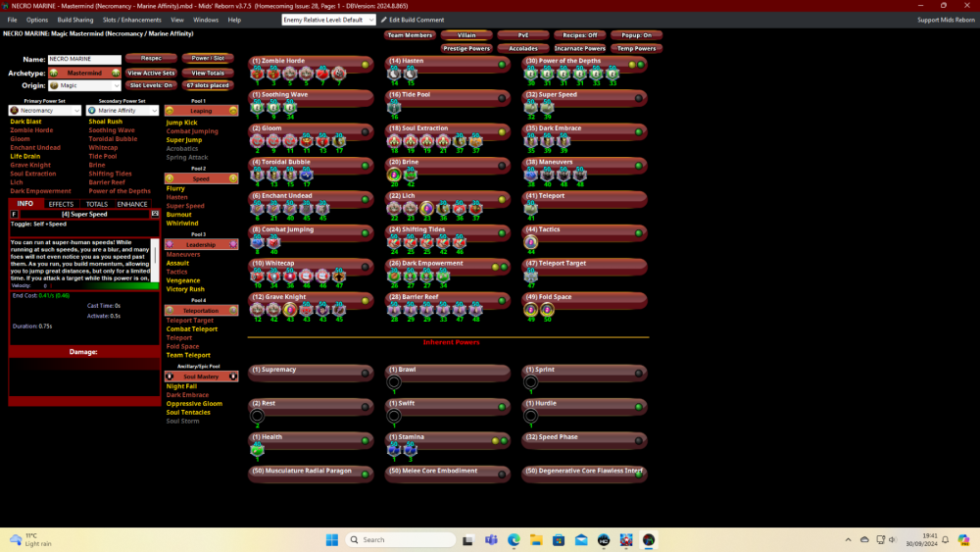Pick the level 2 slot under Gloom

tap(257, 142)
